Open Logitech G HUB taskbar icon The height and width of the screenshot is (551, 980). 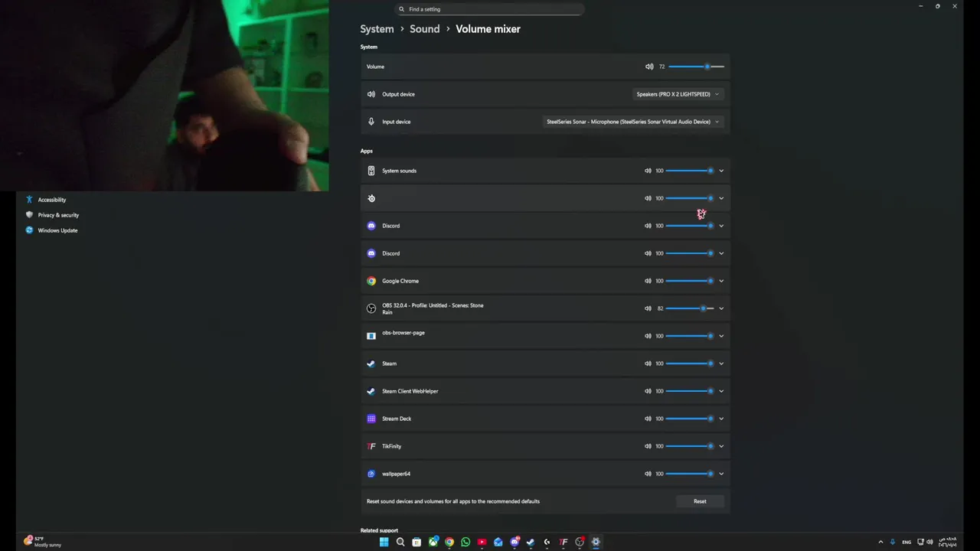click(x=547, y=542)
